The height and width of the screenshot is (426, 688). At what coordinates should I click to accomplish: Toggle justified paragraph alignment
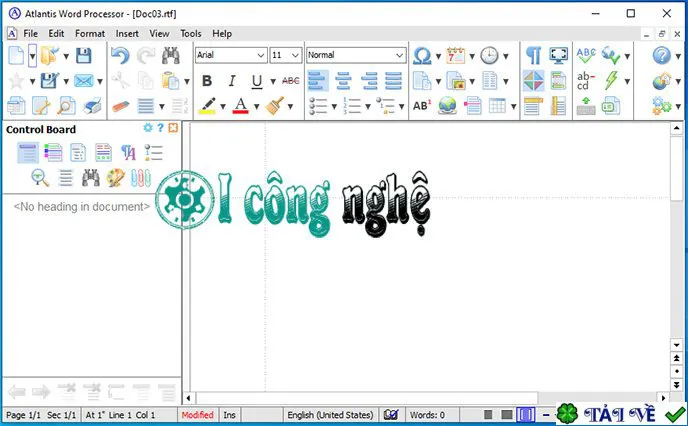click(x=394, y=81)
